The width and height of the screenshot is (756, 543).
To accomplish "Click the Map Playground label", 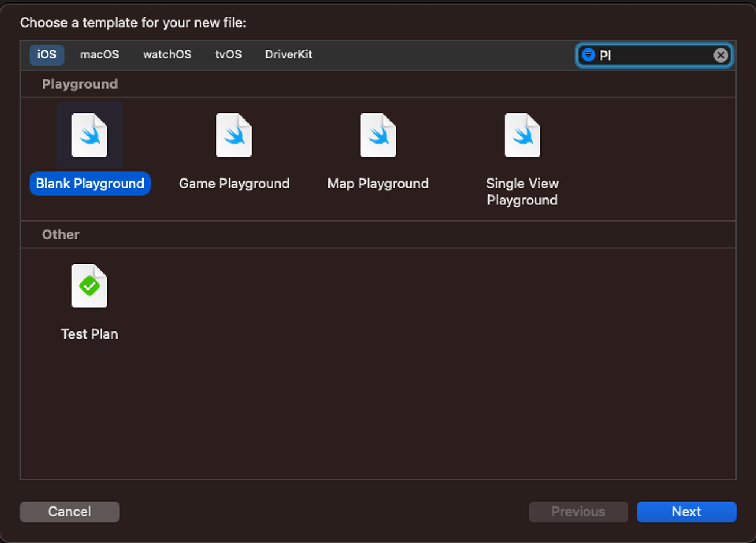I will pos(378,183).
